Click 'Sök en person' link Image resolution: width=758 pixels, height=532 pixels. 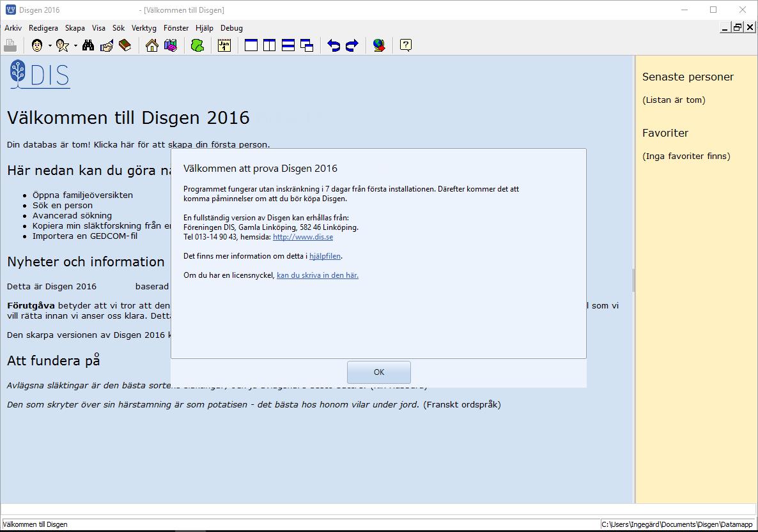(x=63, y=206)
